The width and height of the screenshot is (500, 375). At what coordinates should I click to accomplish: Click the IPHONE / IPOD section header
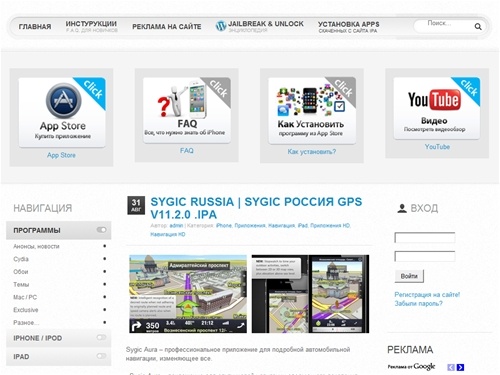tap(59, 338)
